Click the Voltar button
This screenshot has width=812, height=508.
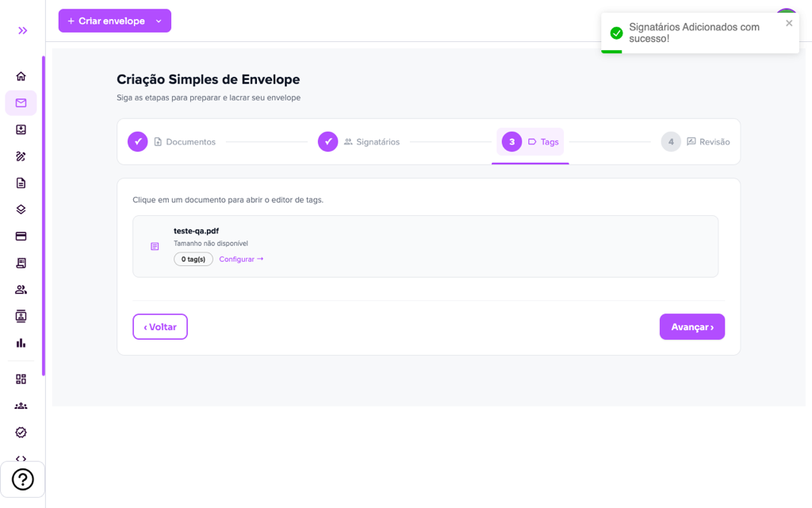(160, 326)
